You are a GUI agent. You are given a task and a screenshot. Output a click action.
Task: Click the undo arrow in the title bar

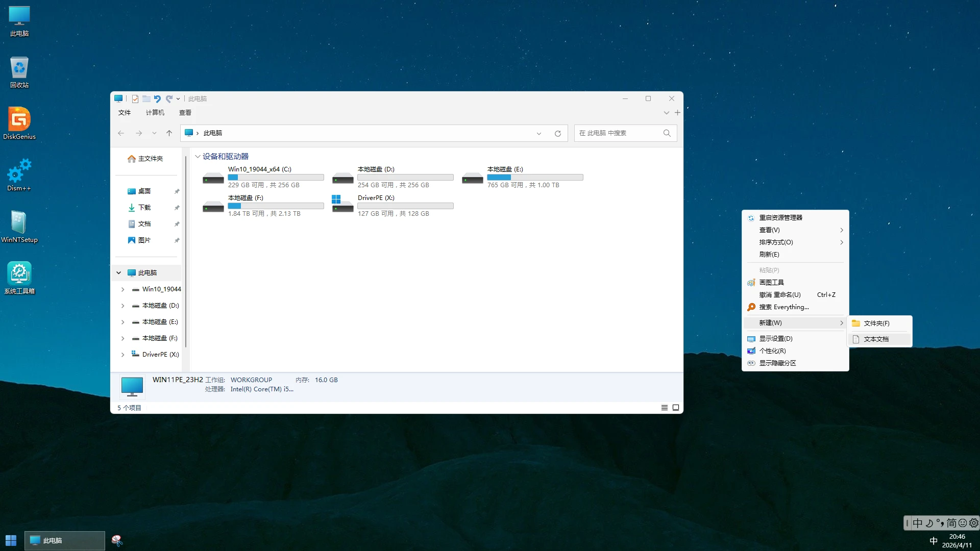tap(157, 99)
